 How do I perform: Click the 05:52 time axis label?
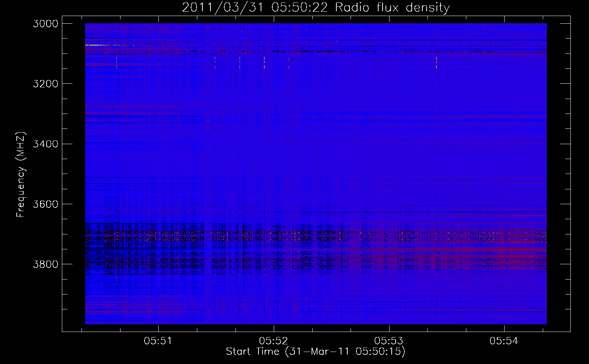click(273, 341)
